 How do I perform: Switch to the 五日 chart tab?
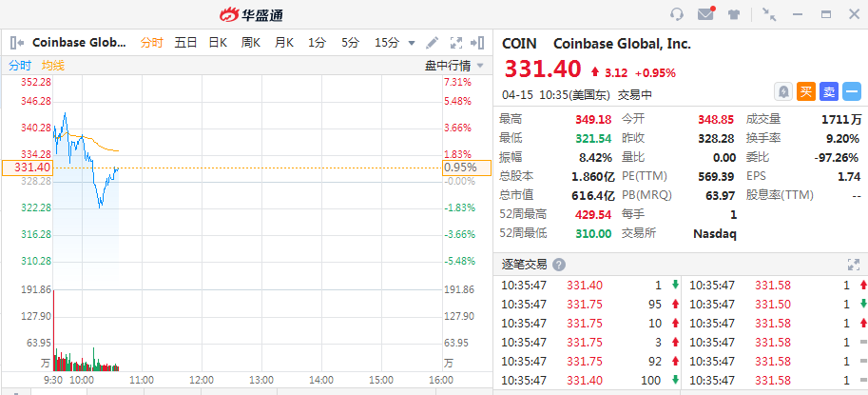tap(185, 43)
